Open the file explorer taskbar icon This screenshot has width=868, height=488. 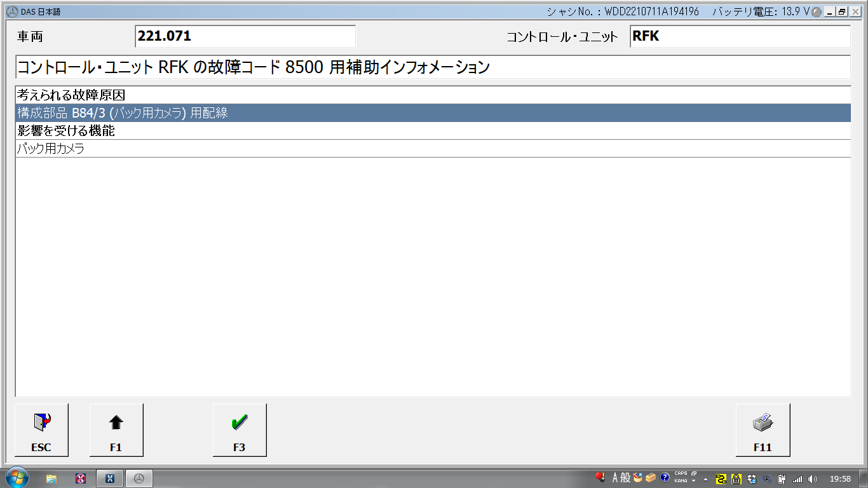tap(51, 478)
